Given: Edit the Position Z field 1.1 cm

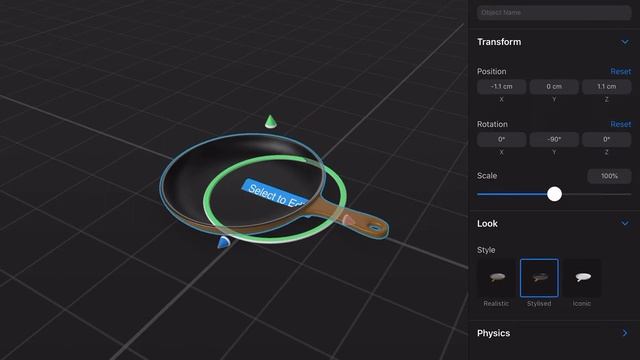Looking at the screenshot, I should [x=607, y=87].
